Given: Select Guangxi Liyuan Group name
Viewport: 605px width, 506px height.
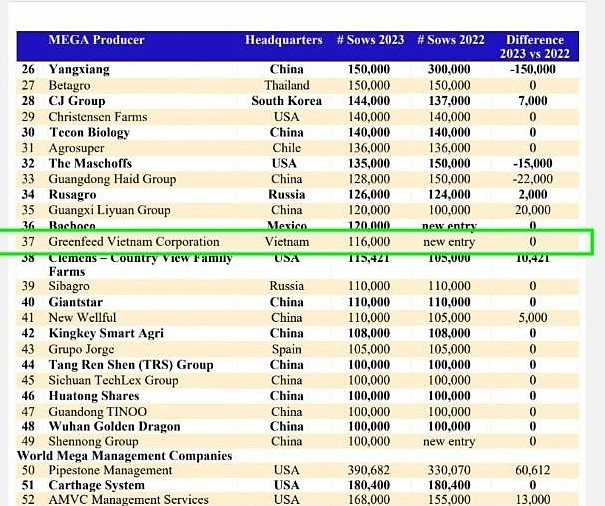Looking at the screenshot, I should 109,210.
